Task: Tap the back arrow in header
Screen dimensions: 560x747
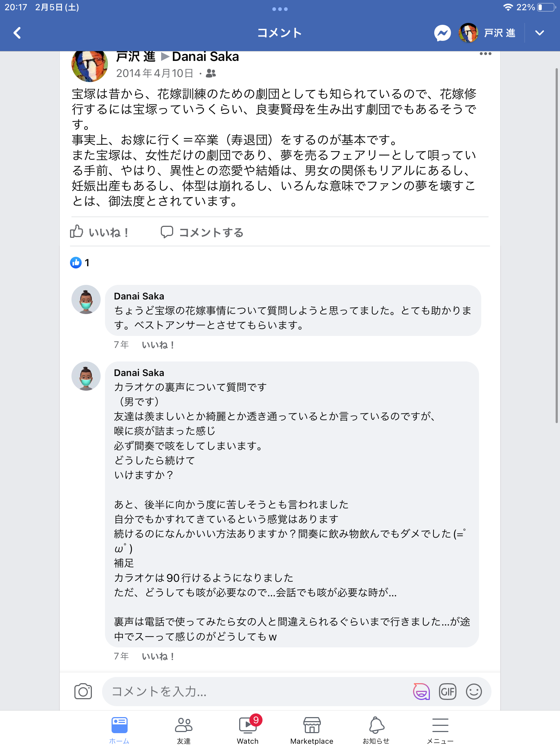Action: click(x=17, y=33)
